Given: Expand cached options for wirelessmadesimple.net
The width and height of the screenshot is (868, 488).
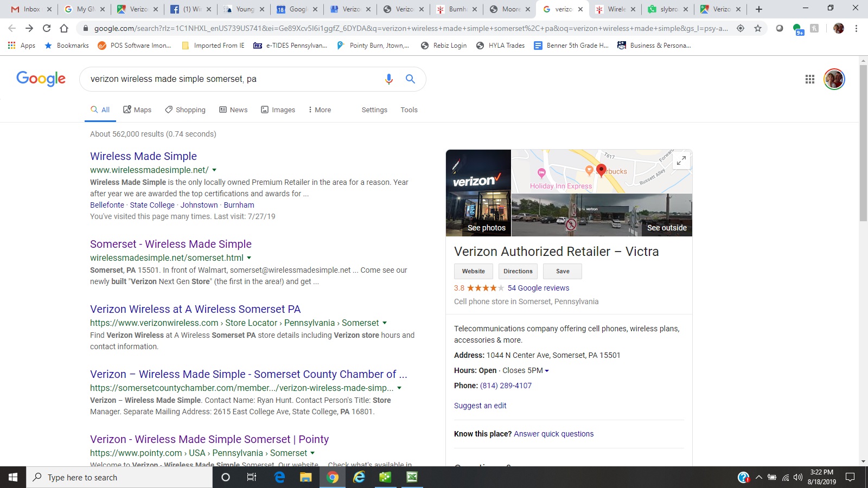Looking at the screenshot, I should [214, 170].
